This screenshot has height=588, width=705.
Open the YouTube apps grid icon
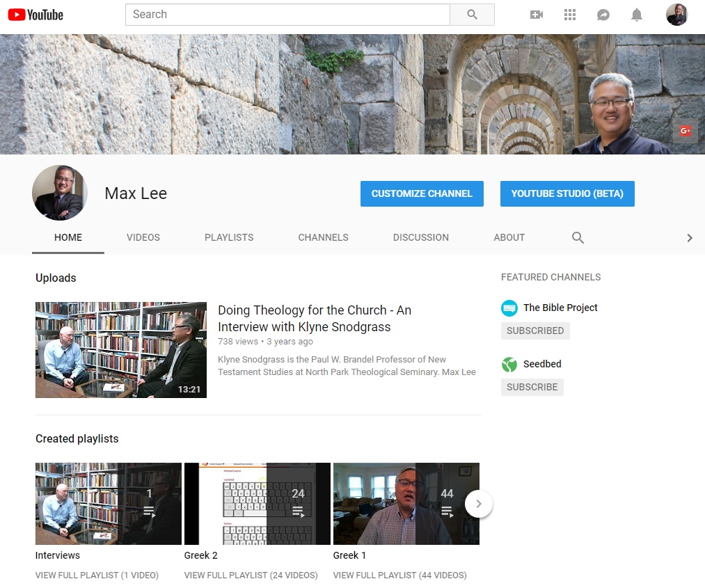[x=570, y=15]
